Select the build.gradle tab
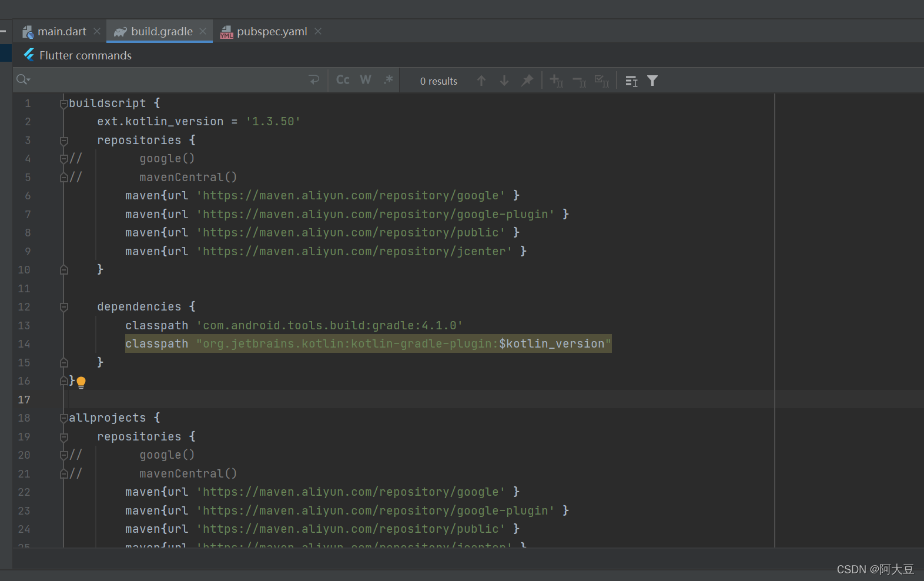924x581 pixels. click(x=162, y=32)
